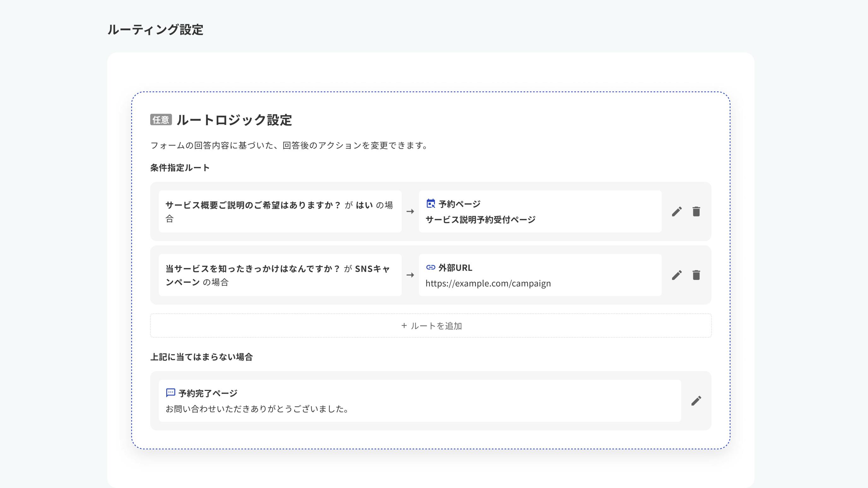Click the pencil icon on the fallback completion page
The image size is (868, 488).
point(696,400)
